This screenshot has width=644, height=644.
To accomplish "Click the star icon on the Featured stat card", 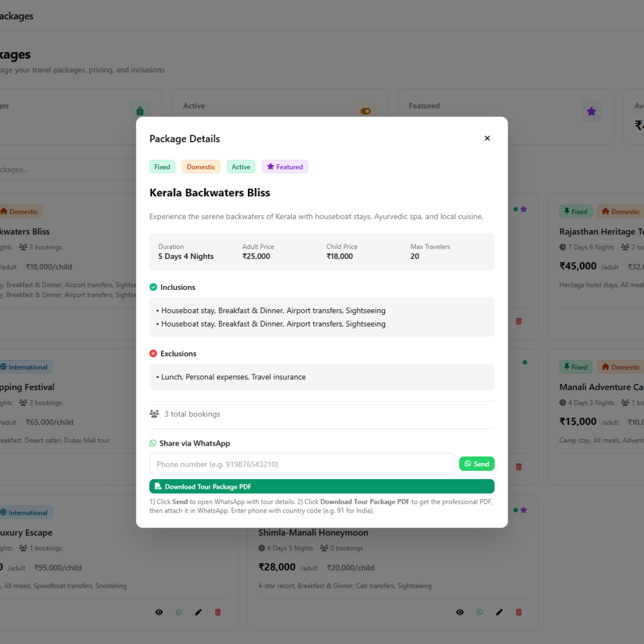I will click(x=591, y=111).
